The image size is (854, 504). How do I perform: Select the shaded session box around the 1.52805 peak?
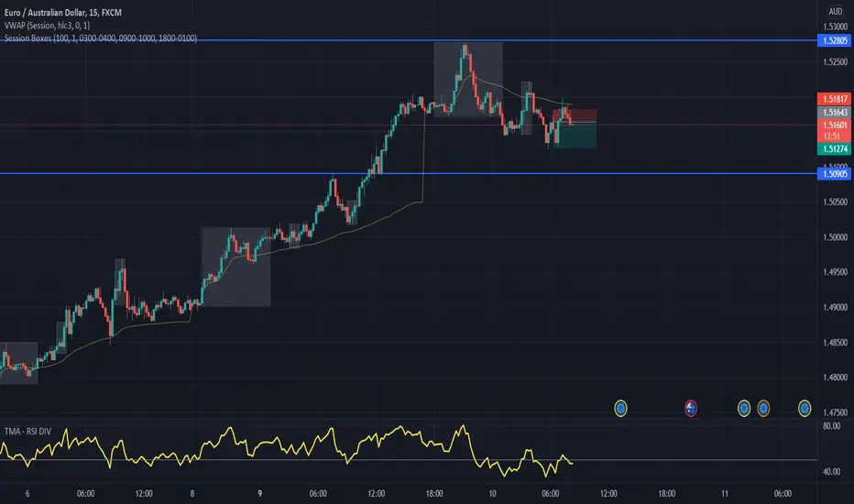click(468, 80)
